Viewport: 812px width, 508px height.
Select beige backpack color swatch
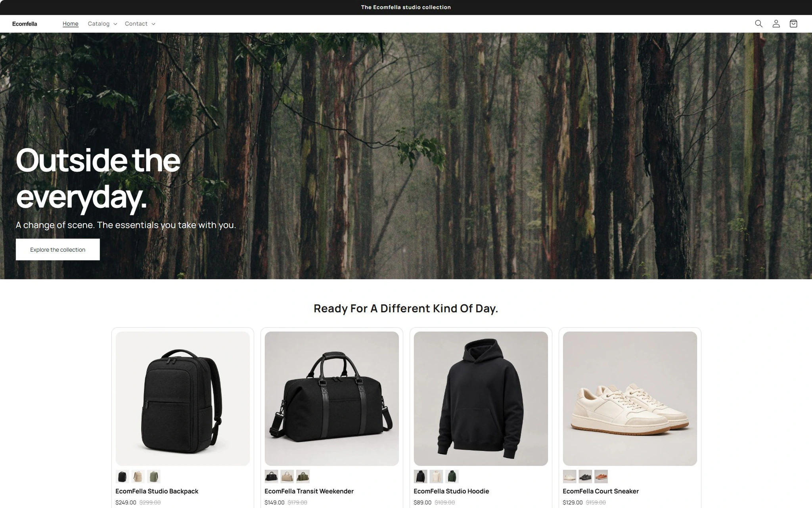138,476
